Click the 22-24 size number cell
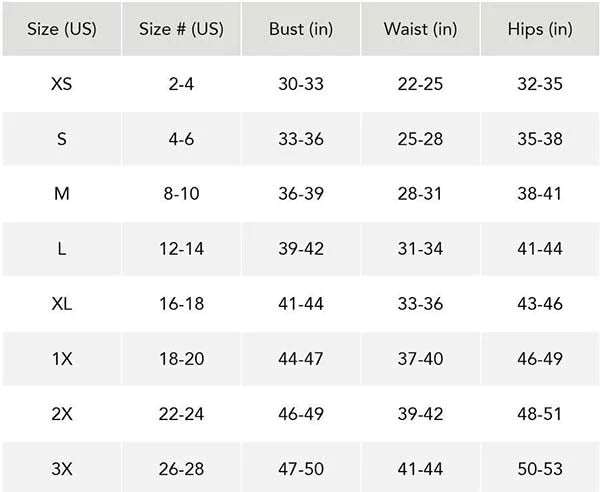 pos(181,413)
